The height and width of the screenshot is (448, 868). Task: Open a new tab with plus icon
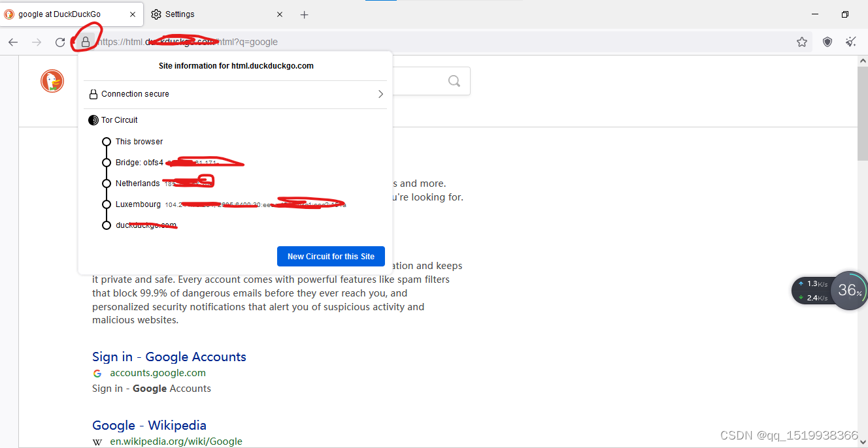304,14
